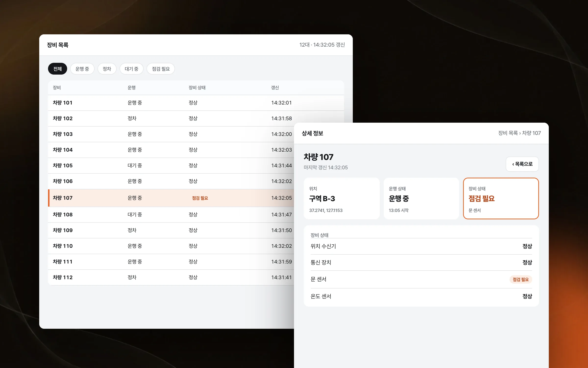
Task: Select 차량 106 row
Action: pyautogui.click(x=171, y=181)
